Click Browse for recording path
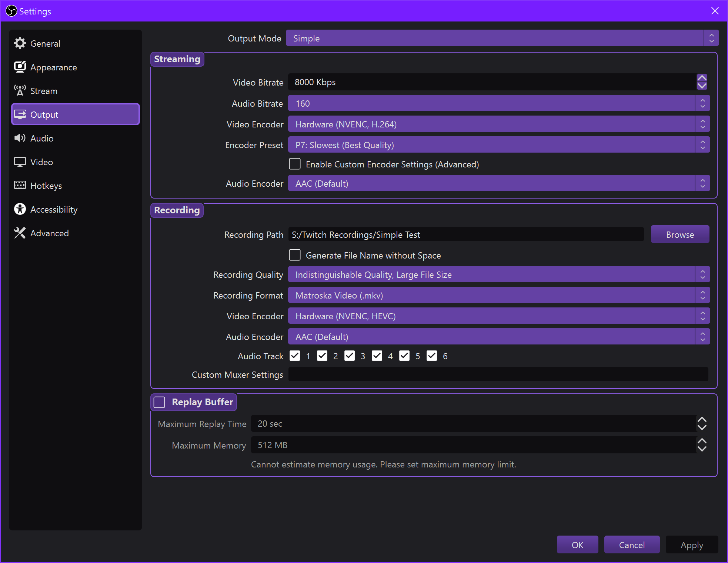728x563 pixels. click(680, 234)
